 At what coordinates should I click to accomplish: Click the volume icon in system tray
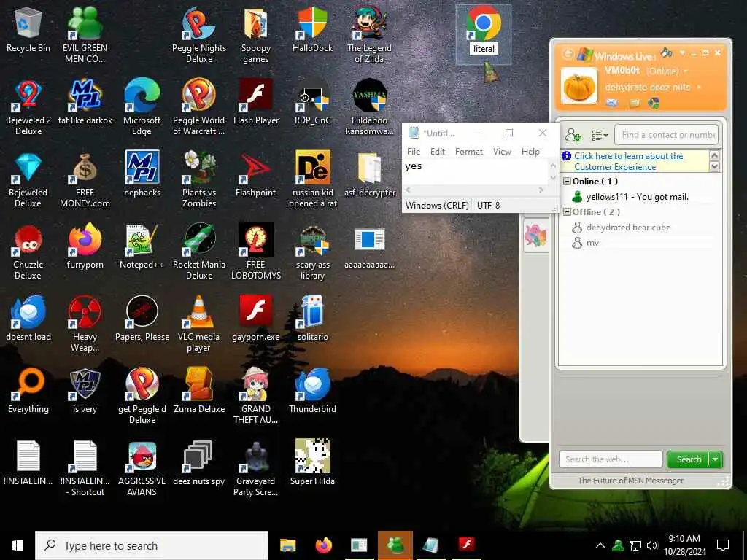tap(652, 545)
